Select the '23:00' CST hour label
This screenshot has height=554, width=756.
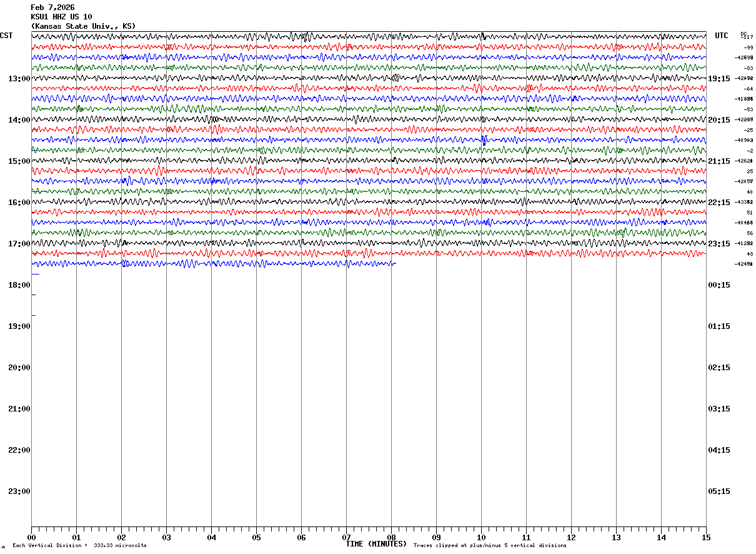tap(19, 491)
